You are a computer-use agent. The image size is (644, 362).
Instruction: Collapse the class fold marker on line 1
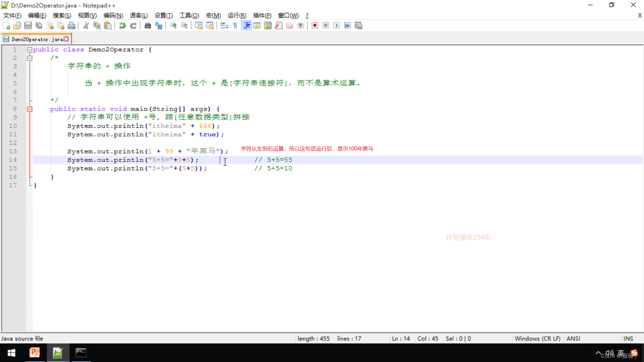pos(30,50)
